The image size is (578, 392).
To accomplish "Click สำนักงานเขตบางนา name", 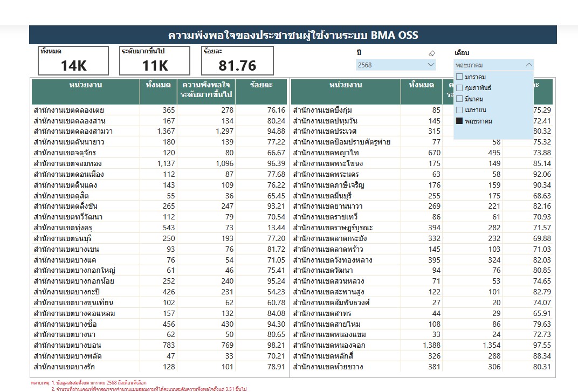I will click(65, 334).
